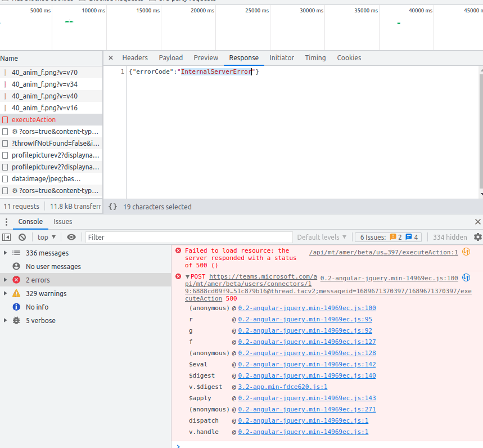The height and width of the screenshot is (448, 483).
Task: Select the No info row
Action: [85, 307]
